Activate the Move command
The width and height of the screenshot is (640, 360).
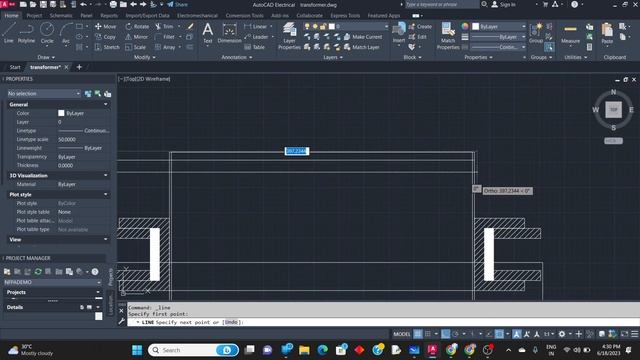point(106,27)
